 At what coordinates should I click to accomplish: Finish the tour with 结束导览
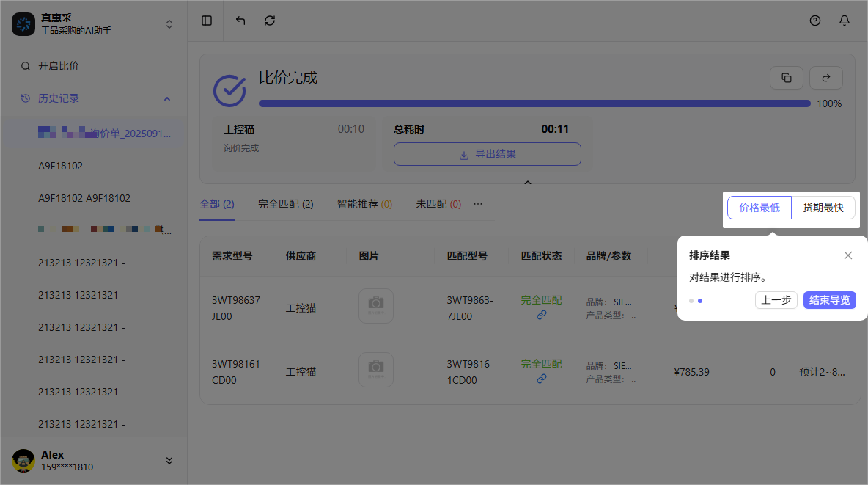coord(829,300)
